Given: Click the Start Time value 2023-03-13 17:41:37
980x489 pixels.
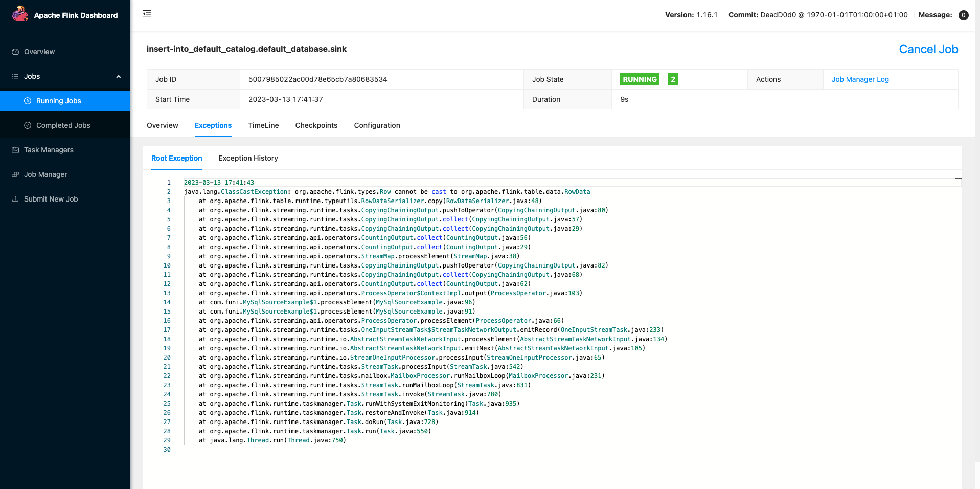Looking at the screenshot, I should (286, 99).
